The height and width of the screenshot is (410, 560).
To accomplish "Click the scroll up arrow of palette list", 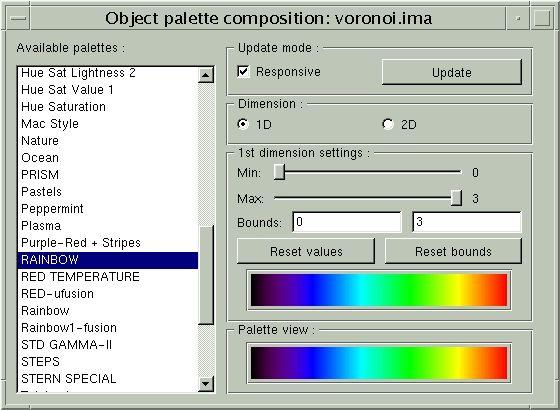I will click(x=206, y=75).
